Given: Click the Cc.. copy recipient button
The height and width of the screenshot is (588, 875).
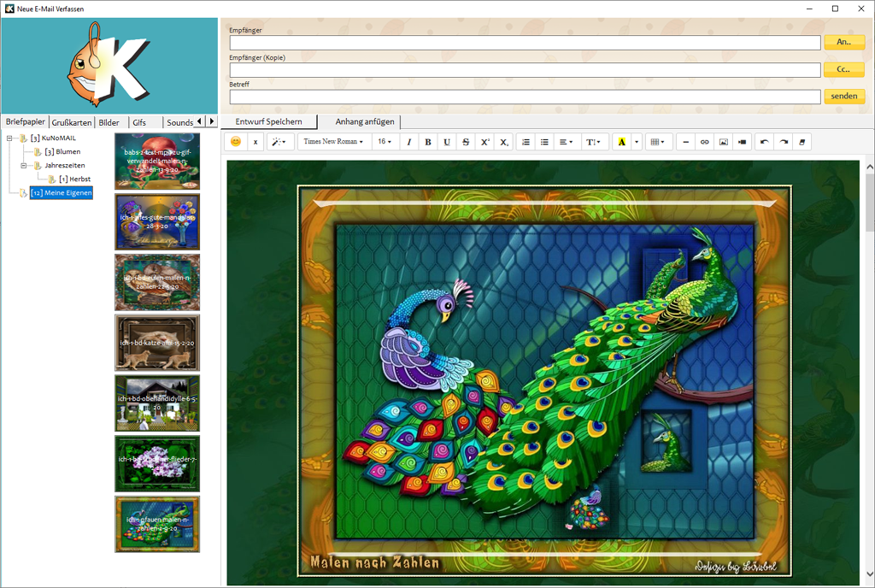Looking at the screenshot, I should pos(844,69).
